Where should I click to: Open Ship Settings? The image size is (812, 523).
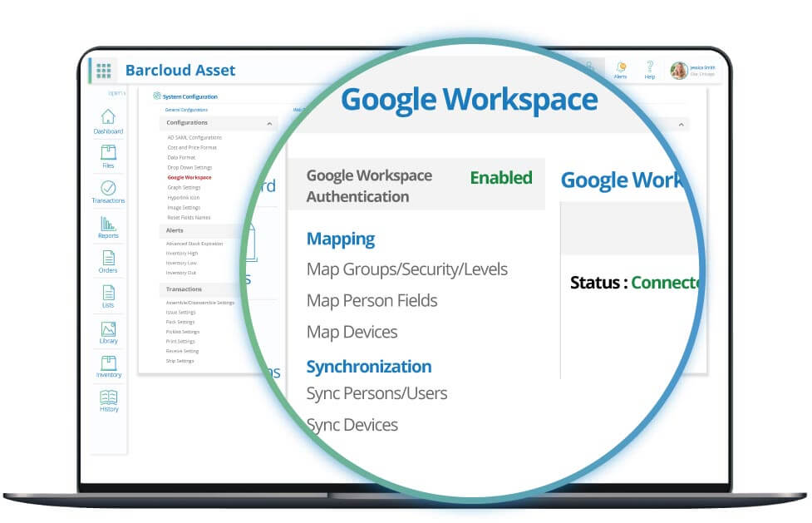coord(180,361)
